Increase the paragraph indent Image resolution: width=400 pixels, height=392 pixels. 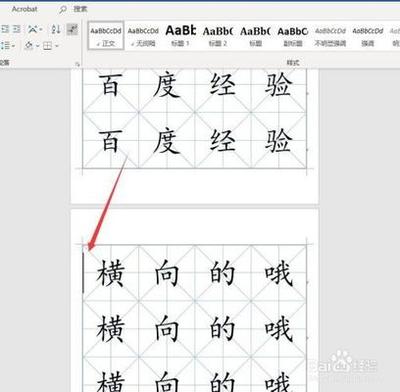click(17, 29)
